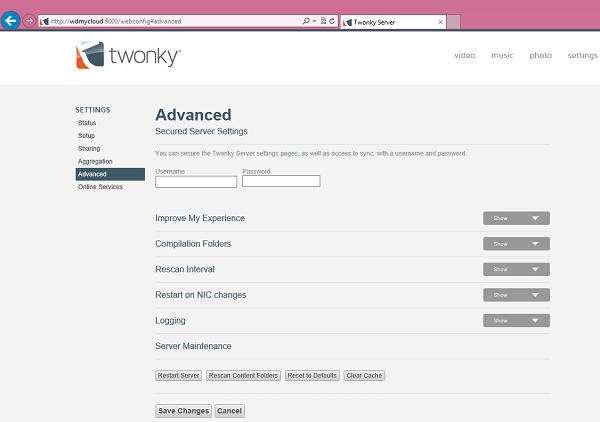Click the Twonky logo
This screenshot has height=422, width=600.
(128, 55)
